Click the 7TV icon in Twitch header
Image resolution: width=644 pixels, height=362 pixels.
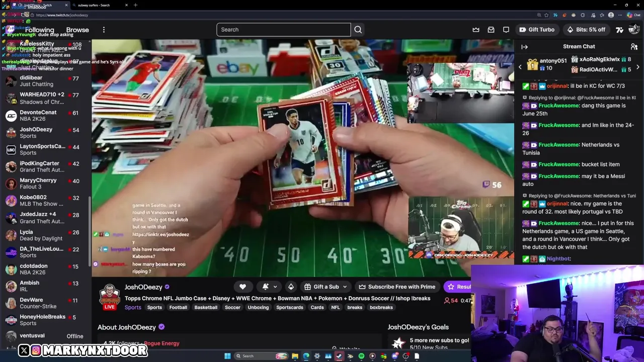619,30
